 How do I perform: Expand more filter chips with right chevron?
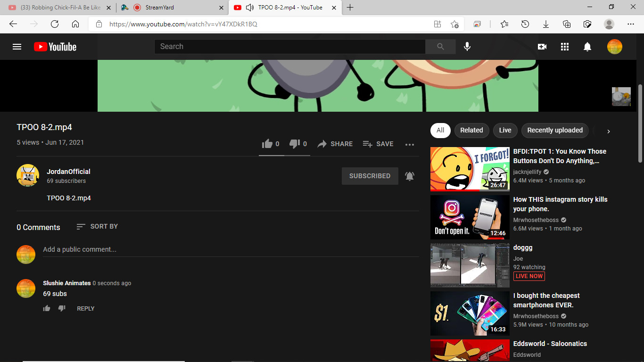(x=609, y=131)
